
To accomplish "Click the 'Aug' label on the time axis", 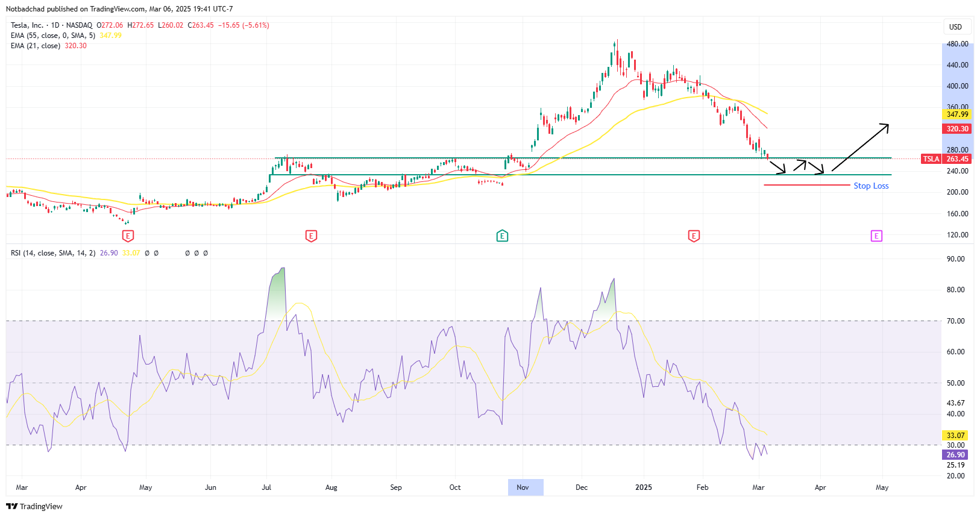I will [331, 487].
